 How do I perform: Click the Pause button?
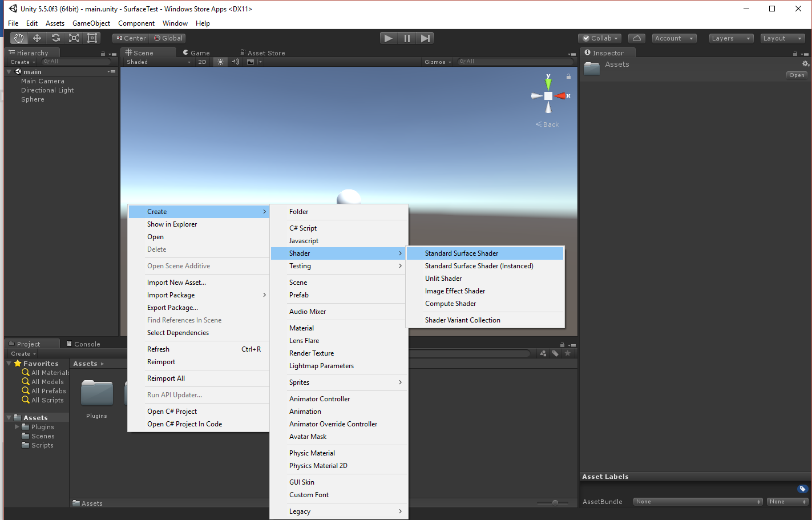pyautogui.click(x=407, y=38)
